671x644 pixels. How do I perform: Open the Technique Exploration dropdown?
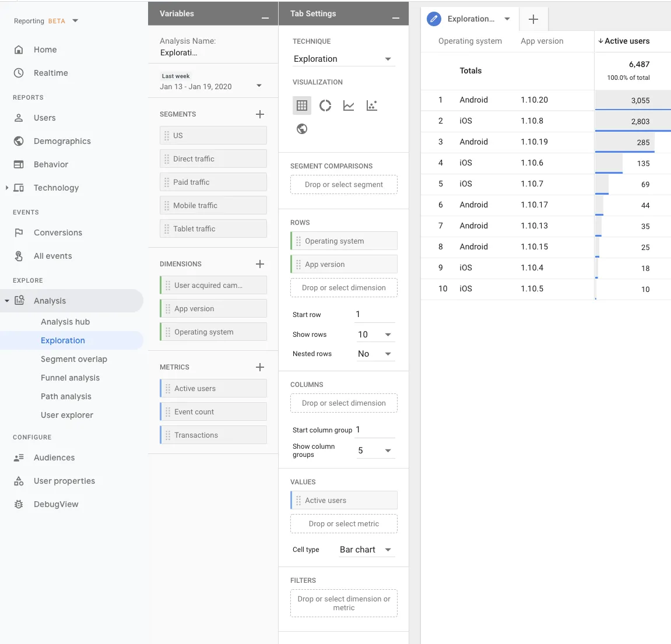point(343,59)
